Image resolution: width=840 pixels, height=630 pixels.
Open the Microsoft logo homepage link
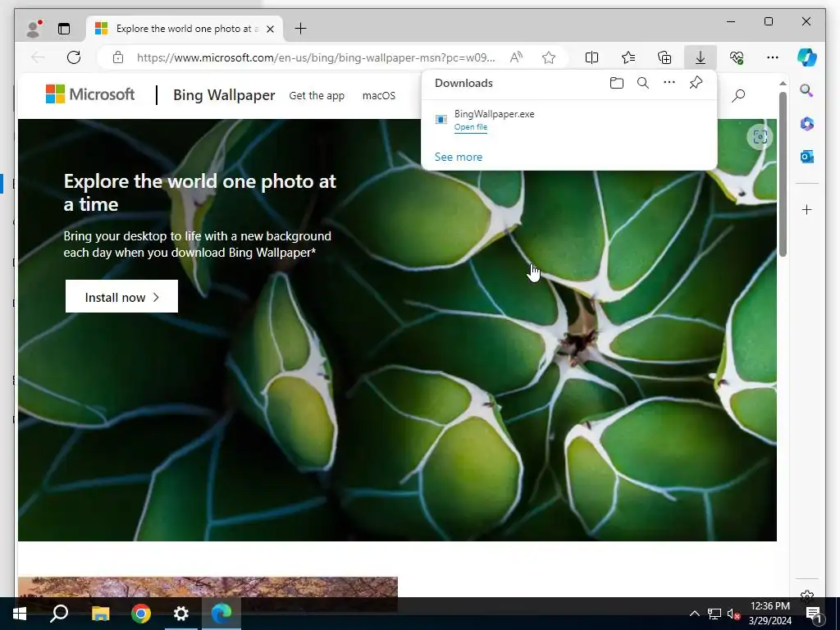[90, 94]
